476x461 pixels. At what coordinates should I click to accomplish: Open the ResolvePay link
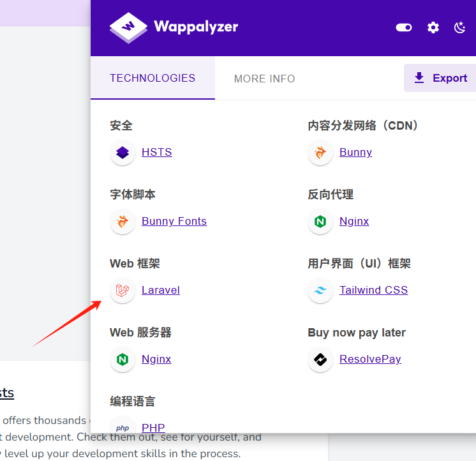pos(370,359)
